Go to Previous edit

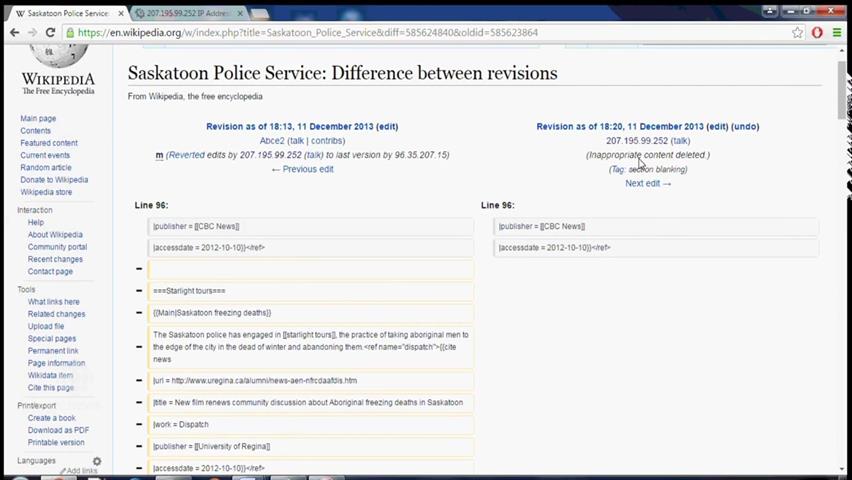pyautogui.click(x=303, y=169)
